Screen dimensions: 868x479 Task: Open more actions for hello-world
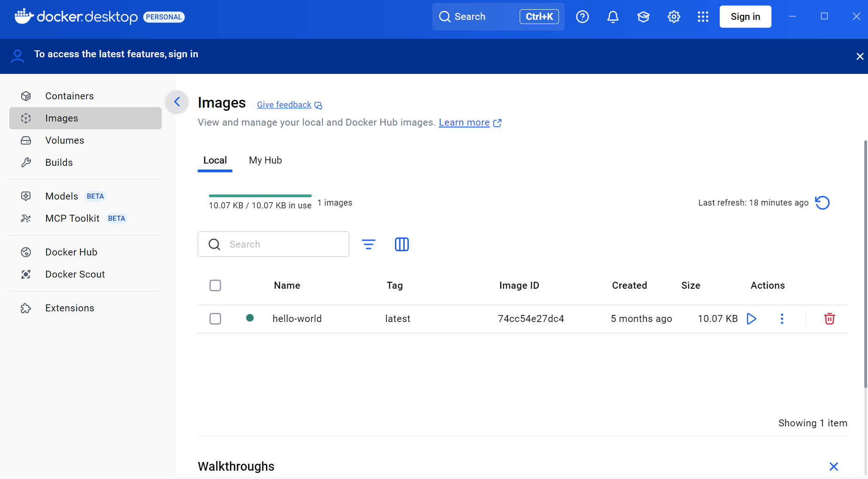pos(782,319)
